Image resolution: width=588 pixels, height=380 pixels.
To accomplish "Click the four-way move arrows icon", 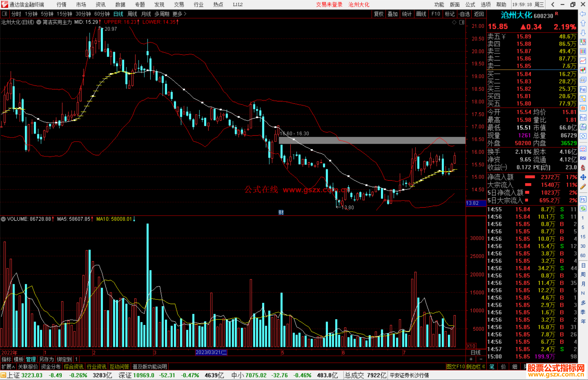I will [x=583, y=177].
